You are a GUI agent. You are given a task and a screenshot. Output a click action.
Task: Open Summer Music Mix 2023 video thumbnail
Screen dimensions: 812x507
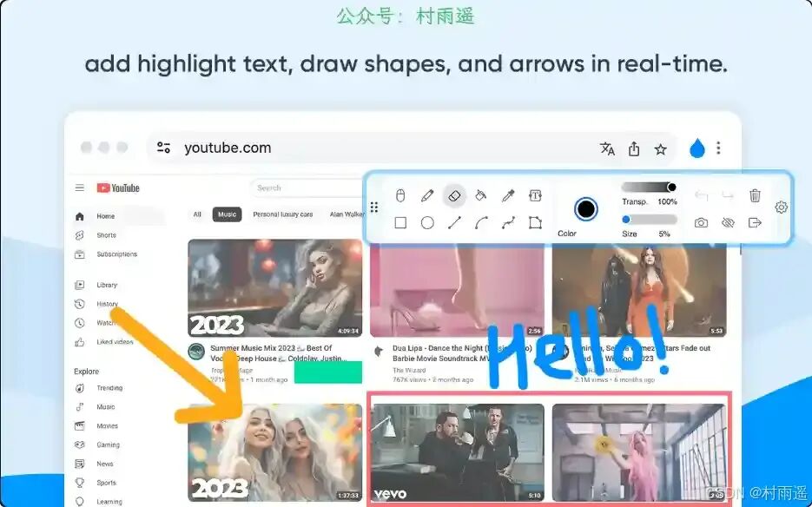click(275, 288)
